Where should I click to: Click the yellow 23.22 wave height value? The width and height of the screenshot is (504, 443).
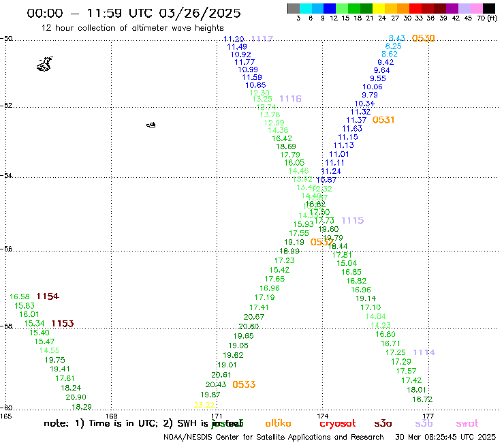click(204, 405)
